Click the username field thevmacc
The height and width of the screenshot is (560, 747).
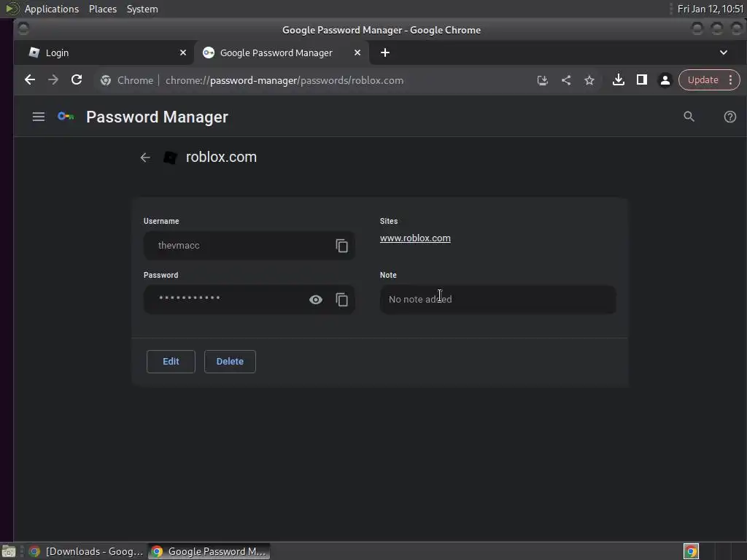click(x=249, y=246)
